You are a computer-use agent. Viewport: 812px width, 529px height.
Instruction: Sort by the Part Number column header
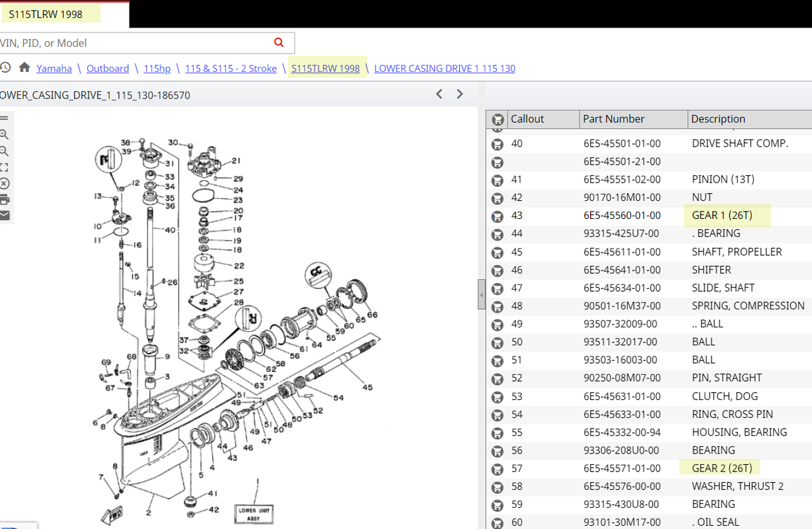click(633, 119)
